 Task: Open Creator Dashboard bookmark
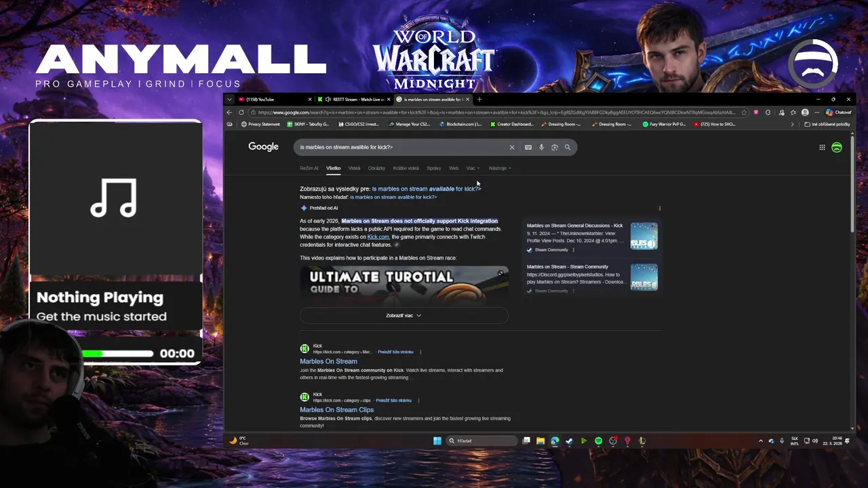pos(512,124)
